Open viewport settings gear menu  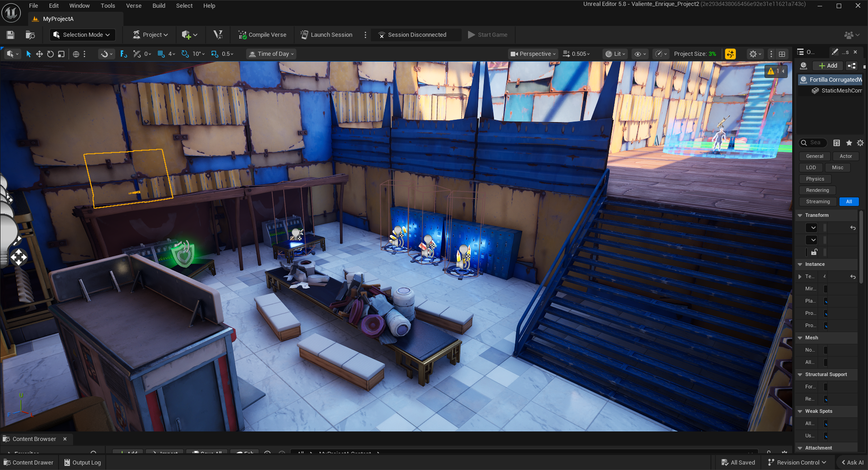755,54
